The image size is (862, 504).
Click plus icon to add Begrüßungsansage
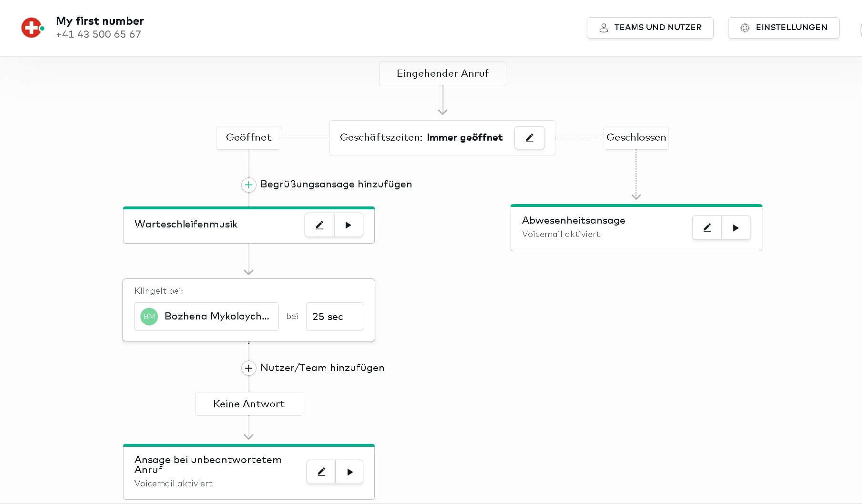point(248,185)
